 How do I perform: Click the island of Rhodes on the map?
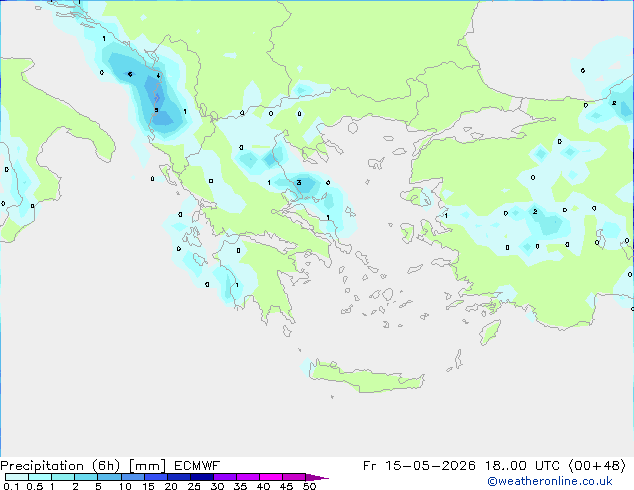point(490,332)
